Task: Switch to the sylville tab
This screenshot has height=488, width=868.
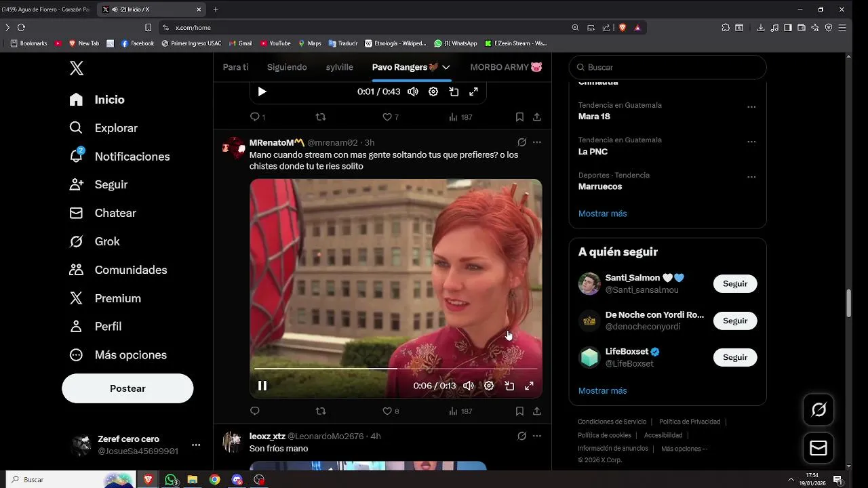Action: pyautogui.click(x=339, y=67)
